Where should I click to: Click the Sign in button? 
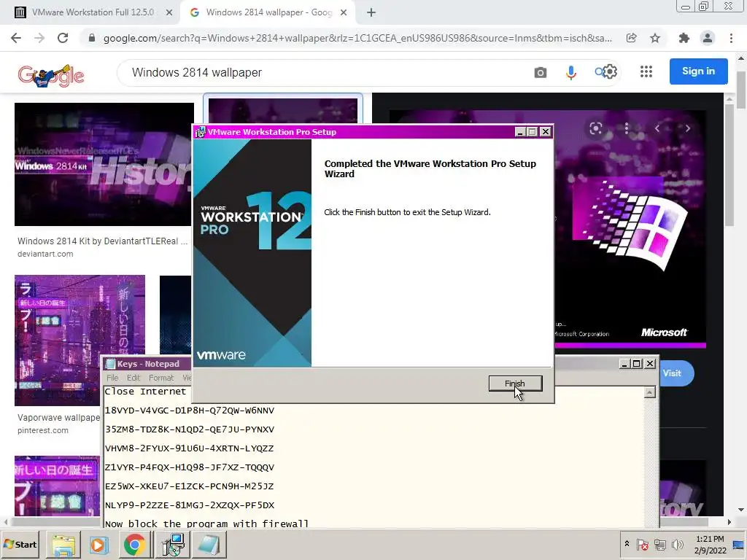pos(698,71)
